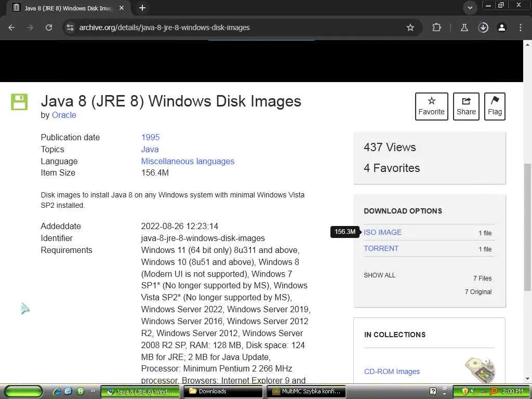Screen dimensions: 532x399
Task: Click the green floppy disk item icon
Action: 19,102
